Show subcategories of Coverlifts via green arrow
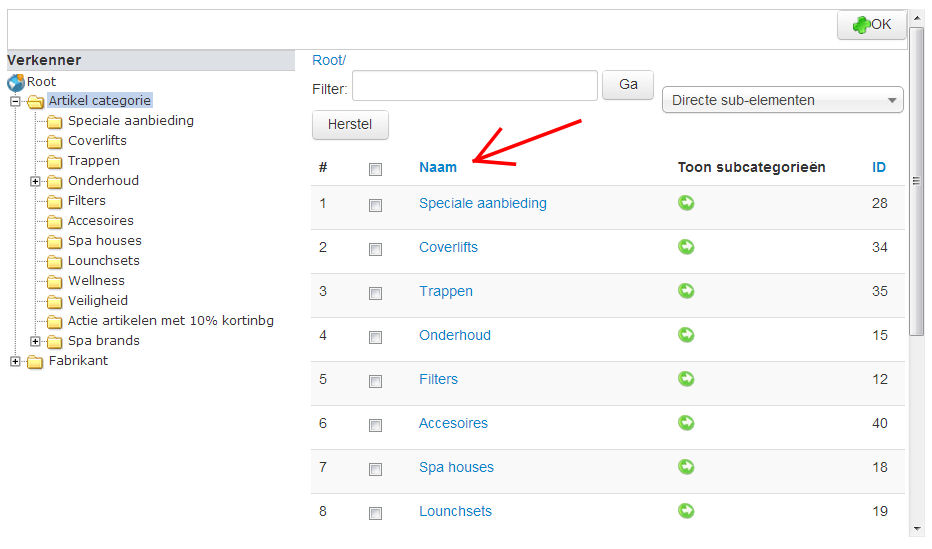932x549 pixels. pos(686,247)
